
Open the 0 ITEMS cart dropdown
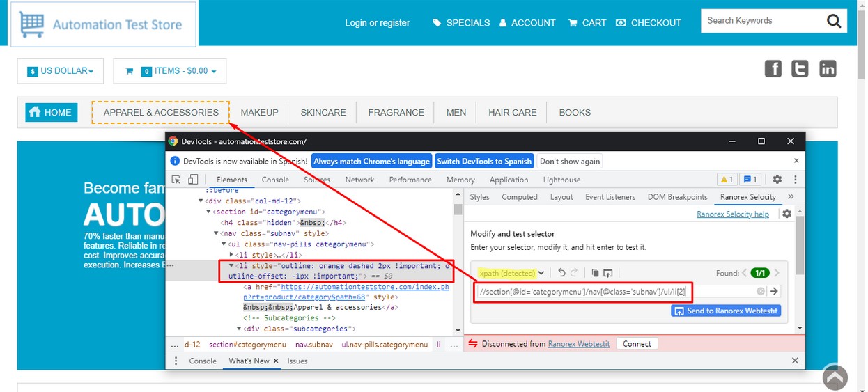pos(170,71)
